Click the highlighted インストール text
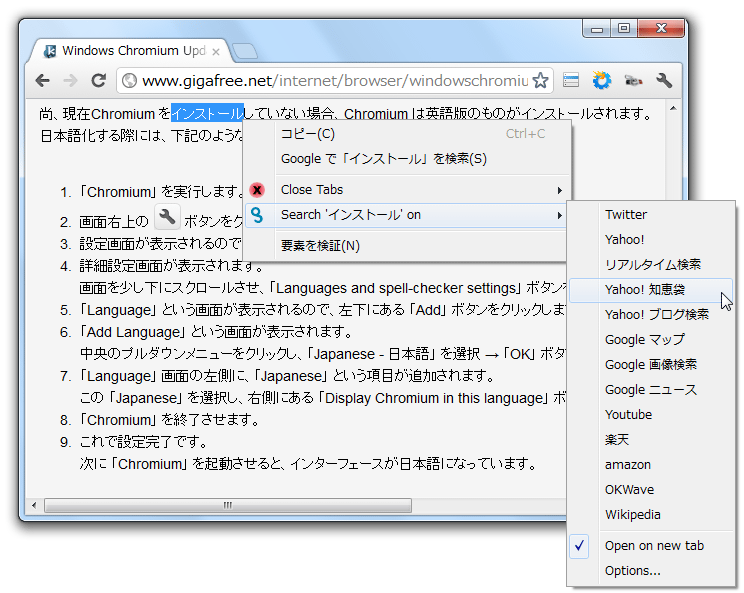This screenshot has height=593, width=744. point(207,114)
